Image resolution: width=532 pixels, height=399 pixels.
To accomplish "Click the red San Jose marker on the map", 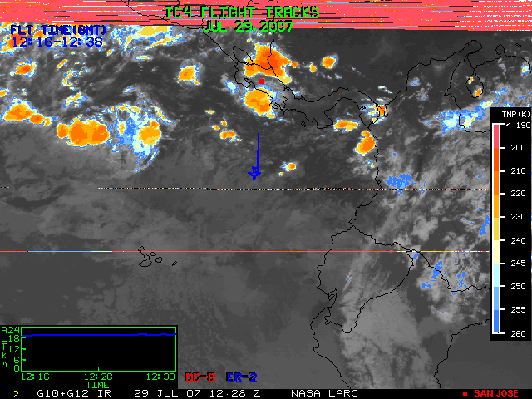I will 261,81.
